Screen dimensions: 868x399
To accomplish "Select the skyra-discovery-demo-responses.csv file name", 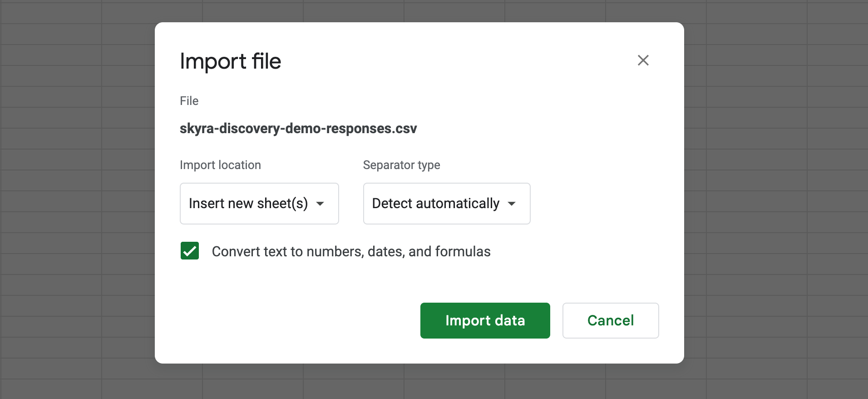I will (x=298, y=129).
